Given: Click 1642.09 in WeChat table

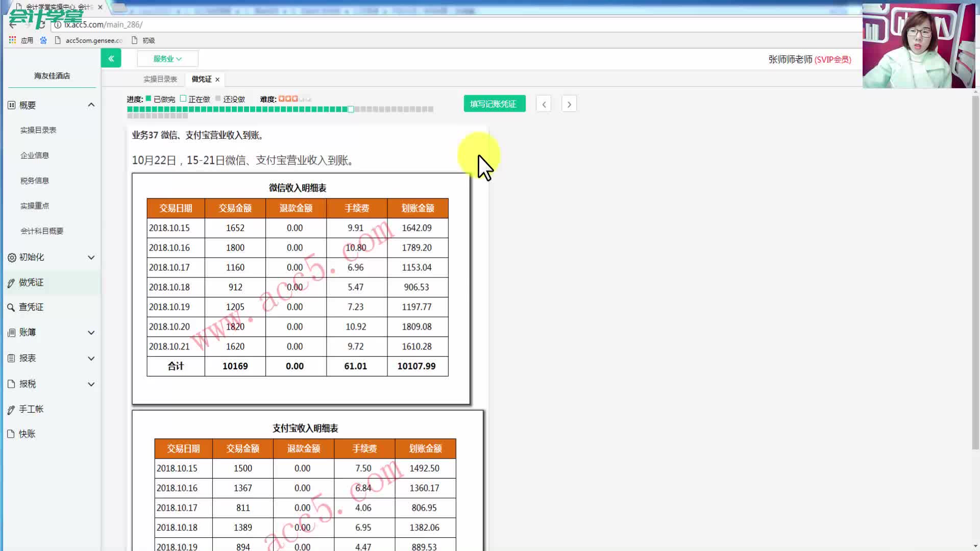Looking at the screenshot, I should point(416,228).
